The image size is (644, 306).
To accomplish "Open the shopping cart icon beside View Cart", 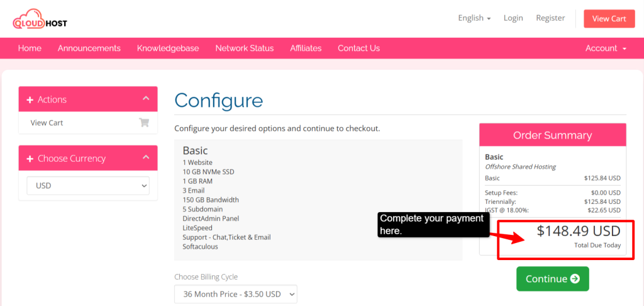I will click(x=144, y=123).
